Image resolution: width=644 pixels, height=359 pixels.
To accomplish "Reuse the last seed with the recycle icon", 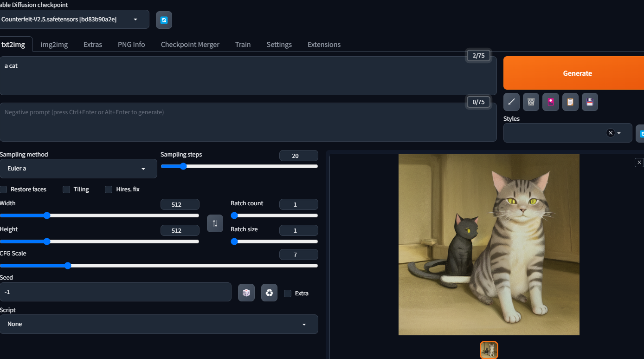I will coord(269,293).
